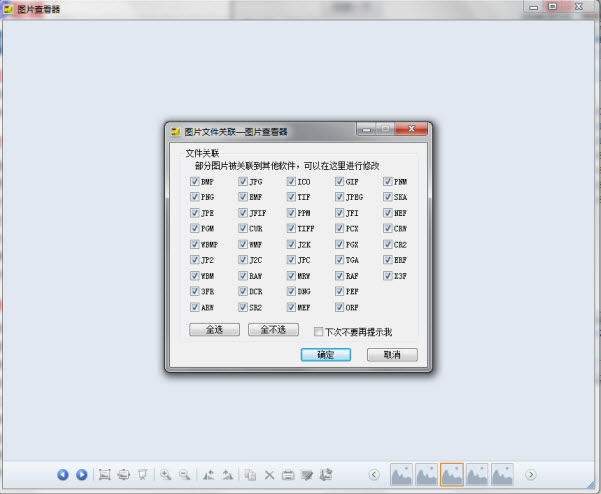This screenshot has width=601, height=494.
Task: Toggle the X3F format checkbox
Action: [389, 276]
